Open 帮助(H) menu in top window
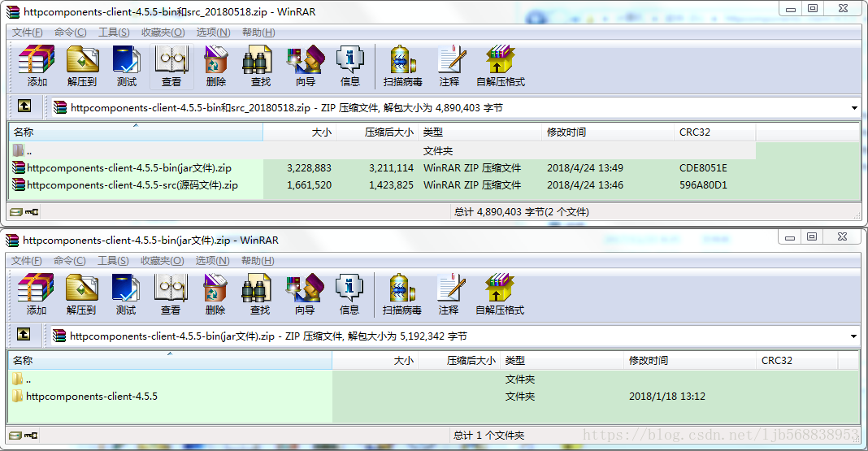 pos(258,32)
